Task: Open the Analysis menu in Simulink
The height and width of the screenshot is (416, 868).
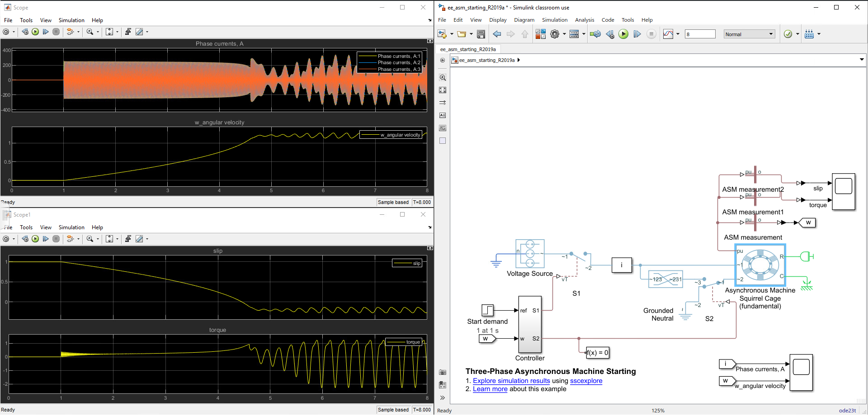Action: pyautogui.click(x=584, y=20)
